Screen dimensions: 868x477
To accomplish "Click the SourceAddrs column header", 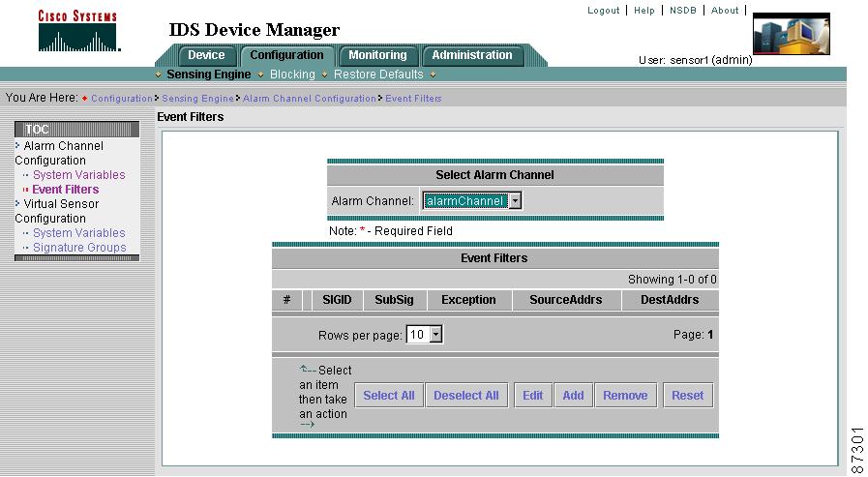I will pyautogui.click(x=566, y=300).
